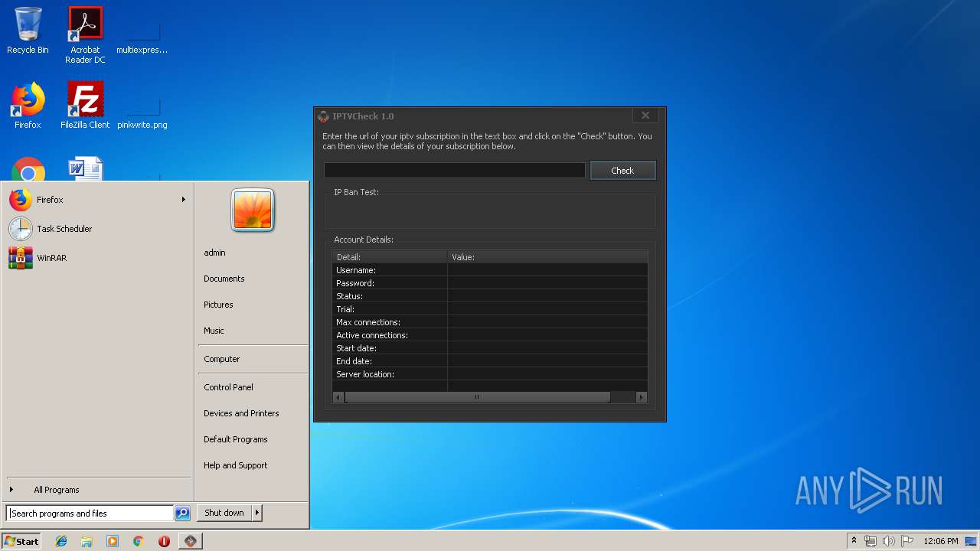
Task: Open Windows Media Player from taskbar
Action: (113, 541)
